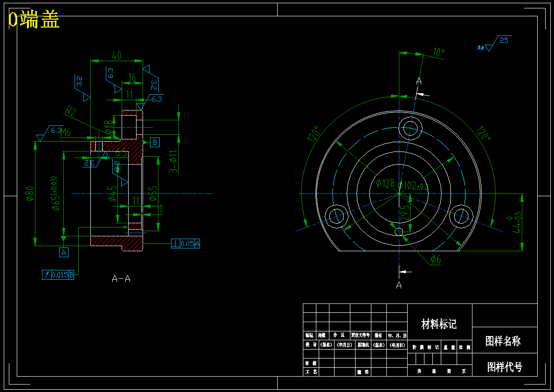
Task: Select the 6.3 roughness symbol beside M6
Action: [x=50, y=134]
